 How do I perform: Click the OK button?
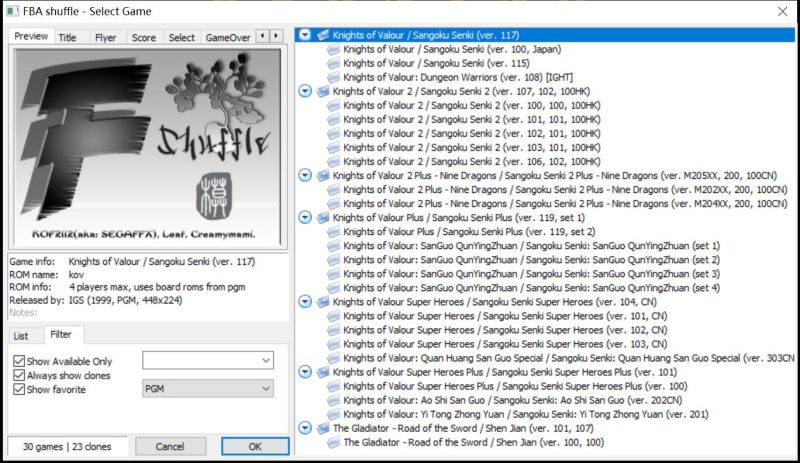[255, 446]
